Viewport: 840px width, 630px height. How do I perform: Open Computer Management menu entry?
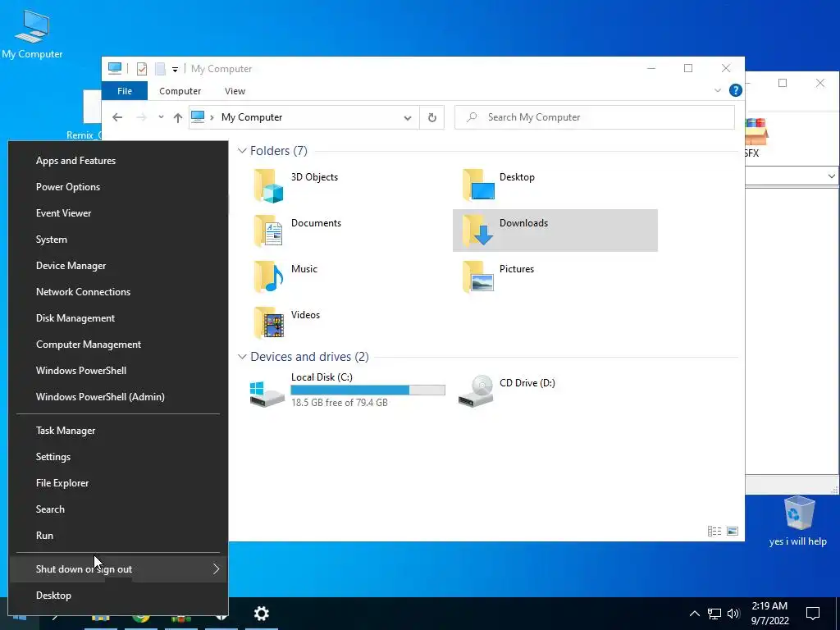coord(118,345)
